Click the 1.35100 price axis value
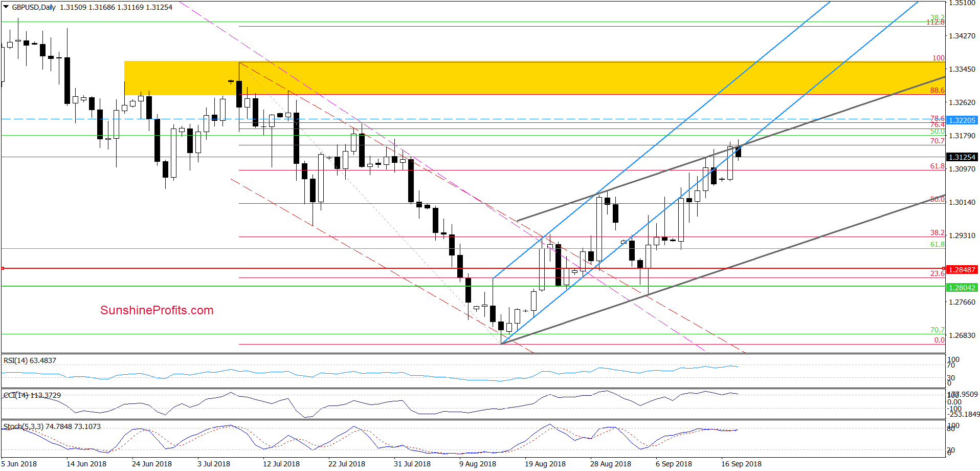The height and width of the screenshot is (471, 980). point(962,3)
